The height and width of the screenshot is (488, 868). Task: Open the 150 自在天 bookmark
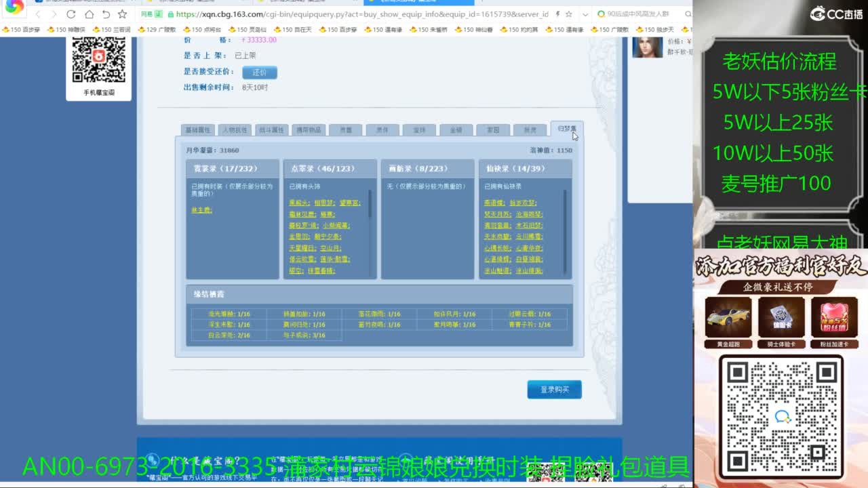[x=293, y=30]
